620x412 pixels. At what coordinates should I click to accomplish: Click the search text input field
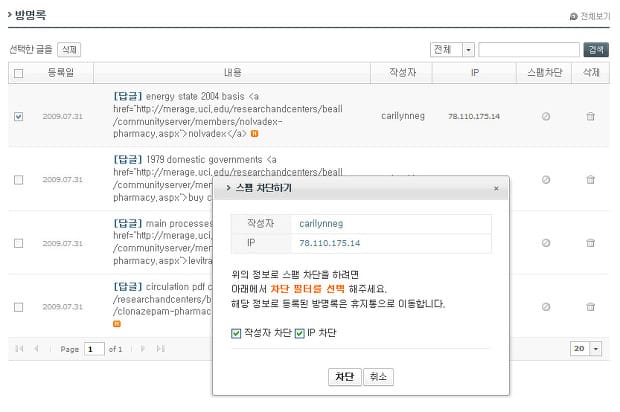529,49
